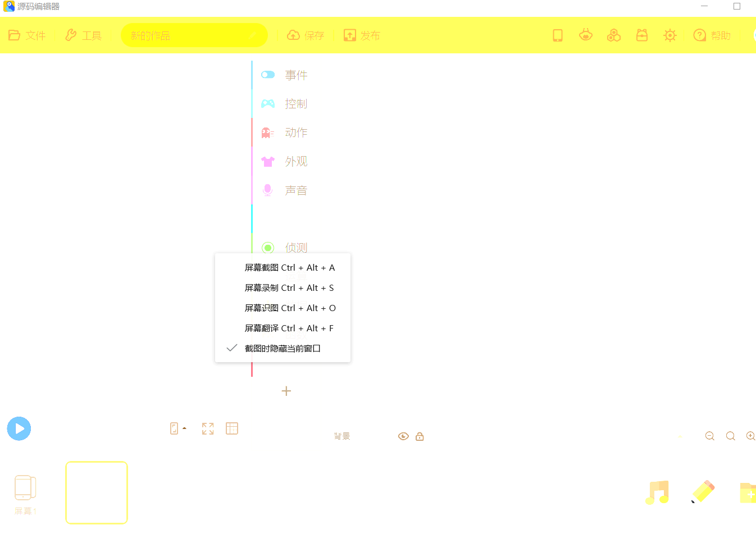Click the fullscreen expand icon

208,428
